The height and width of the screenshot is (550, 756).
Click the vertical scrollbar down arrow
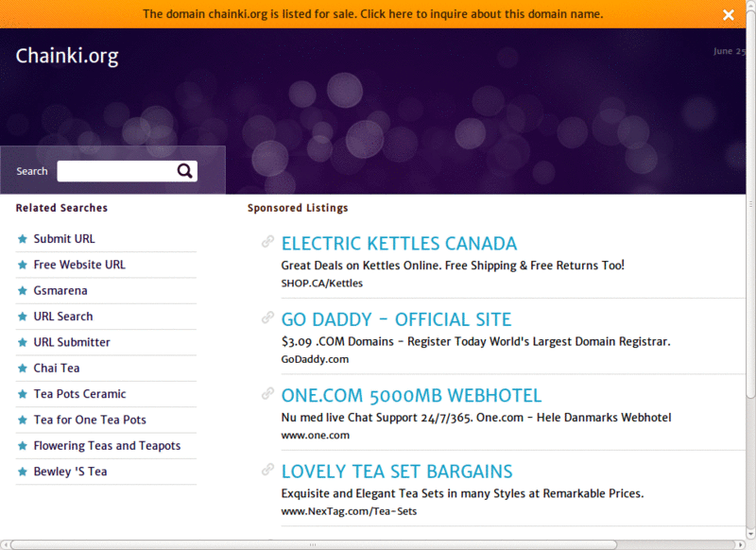click(751, 535)
